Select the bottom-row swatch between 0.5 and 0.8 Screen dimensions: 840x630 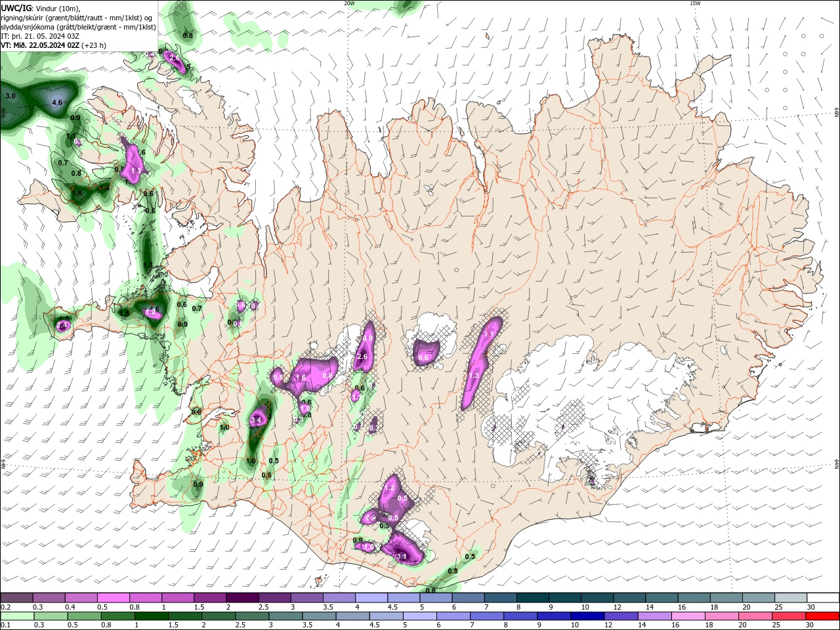coord(85,616)
